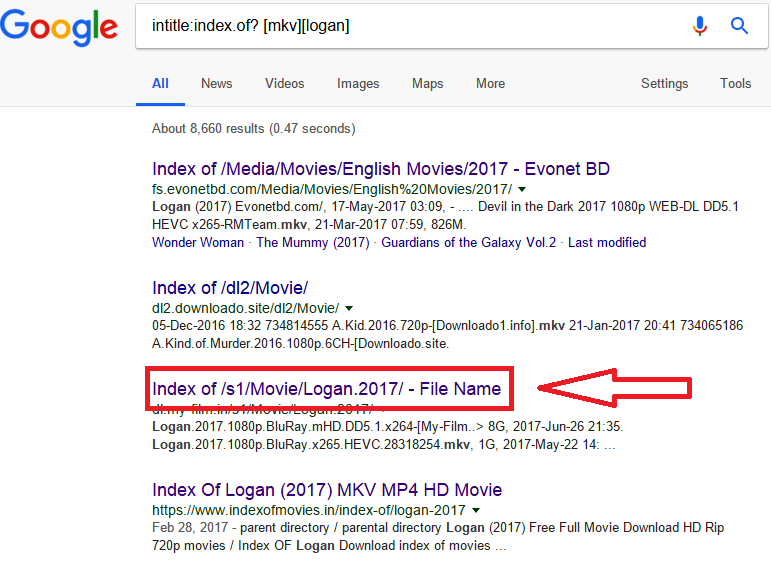The image size is (771, 566).
Task: Switch to the Images tab
Action: (358, 84)
